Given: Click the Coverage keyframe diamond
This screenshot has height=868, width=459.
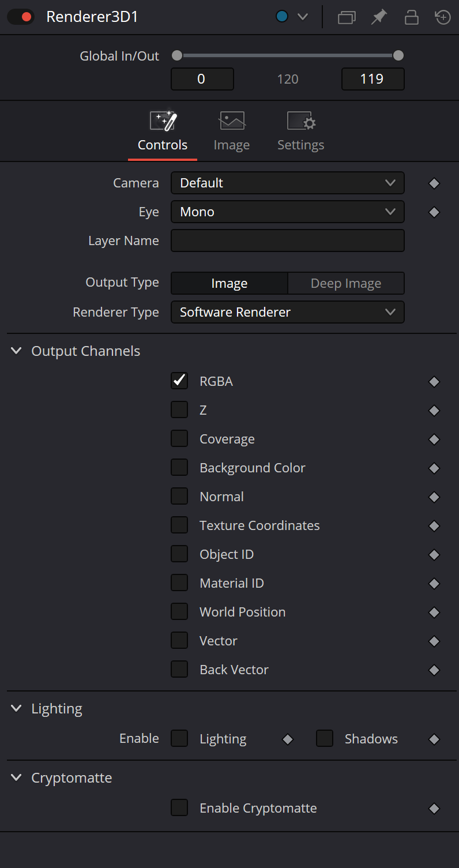Looking at the screenshot, I should coord(434,439).
